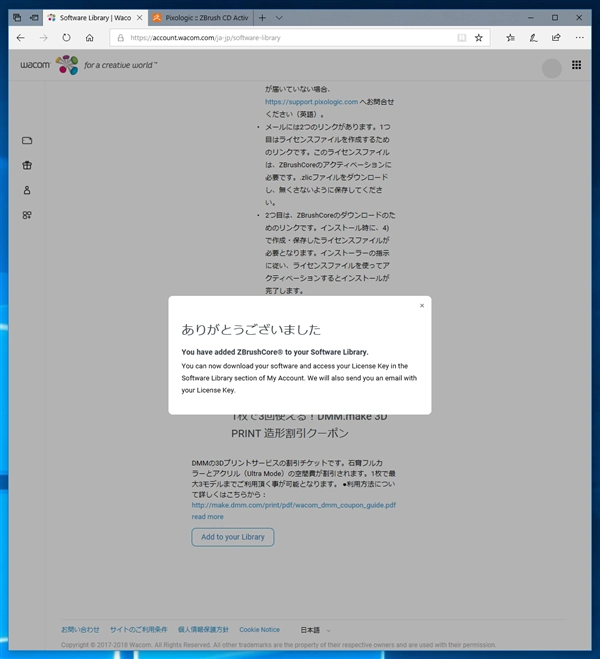Add page to favorites with star icon
This screenshot has height=659, width=600.
[479, 38]
